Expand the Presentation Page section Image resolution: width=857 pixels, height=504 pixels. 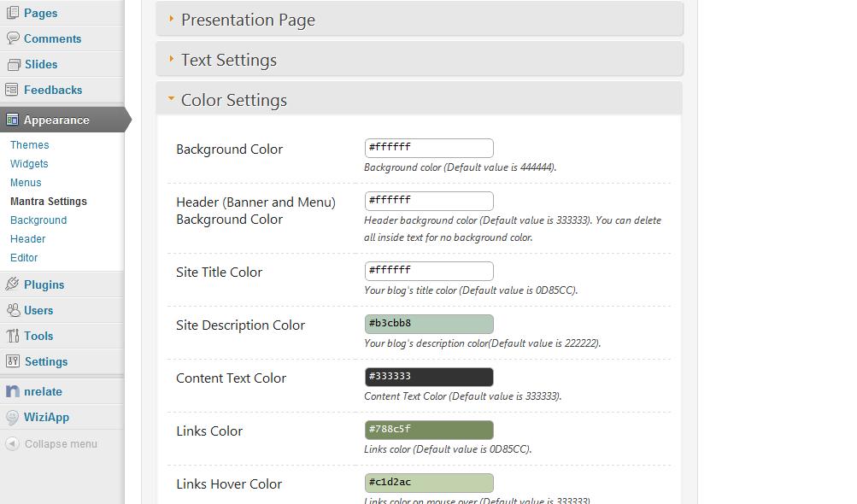click(x=248, y=20)
